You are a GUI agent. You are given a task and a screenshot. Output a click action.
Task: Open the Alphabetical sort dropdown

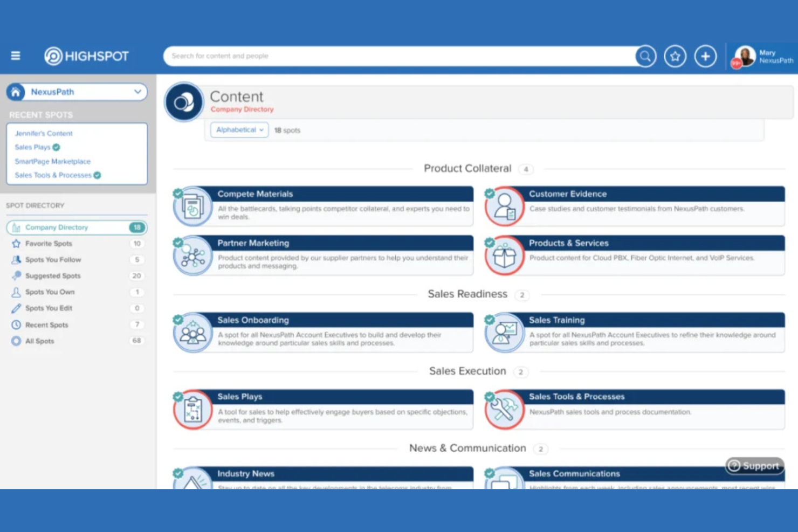(x=239, y=129)
